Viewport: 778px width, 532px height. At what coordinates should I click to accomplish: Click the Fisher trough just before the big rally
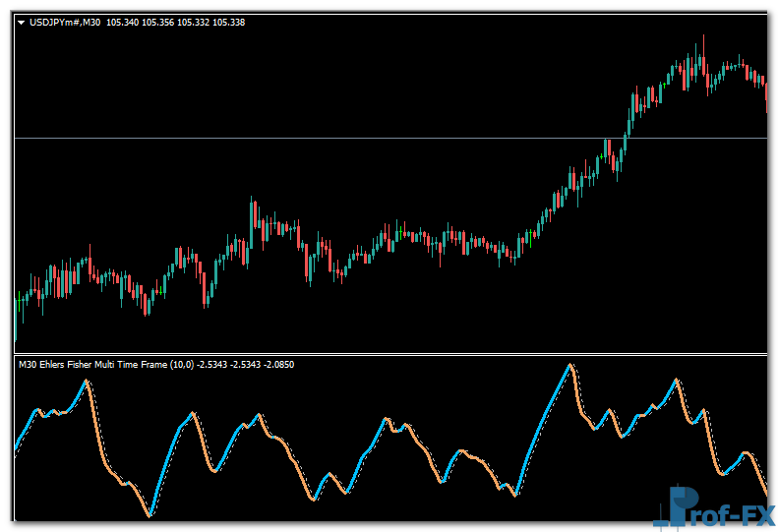(x=513, y=494)
